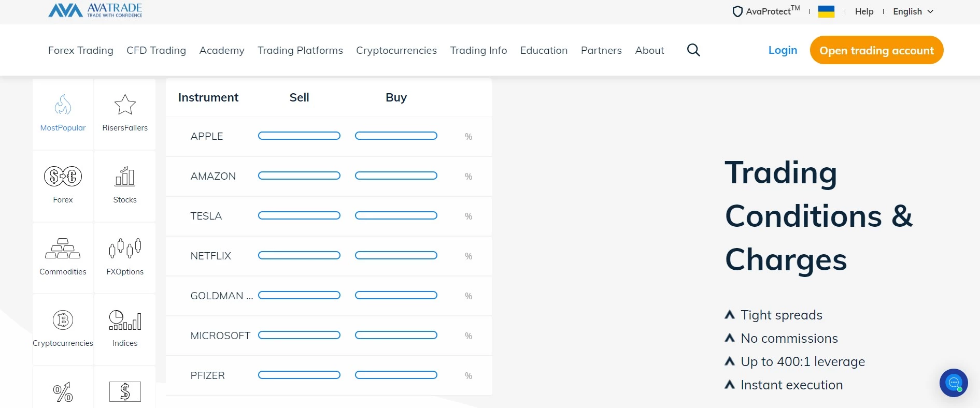Image resolution: width=980 pixels, height=408 pixels.
Task: Open CFD Trading menu
Action: [x=156, y=50]
